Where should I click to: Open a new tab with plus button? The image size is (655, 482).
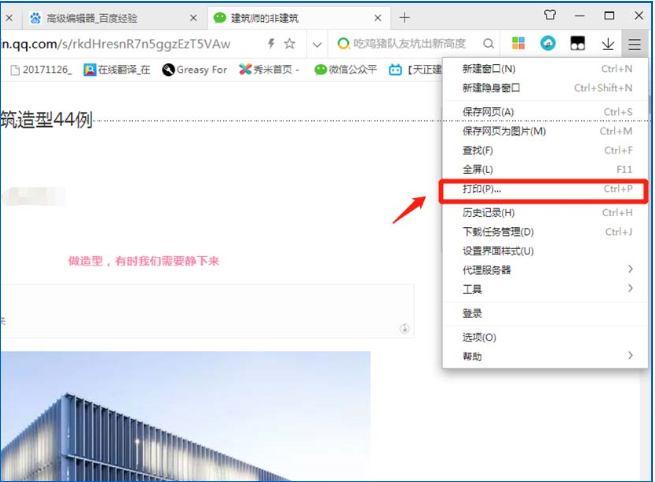404,18
